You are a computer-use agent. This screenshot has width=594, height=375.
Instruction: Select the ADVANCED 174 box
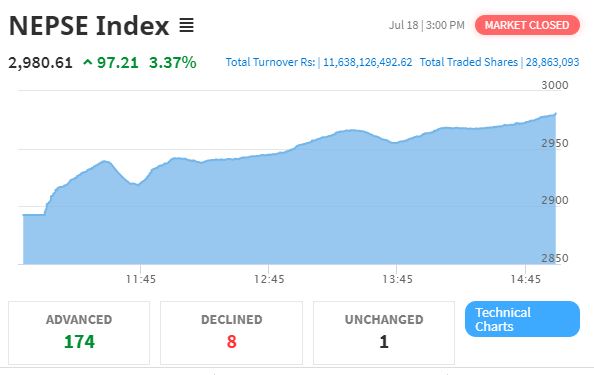tap(79, 333)
